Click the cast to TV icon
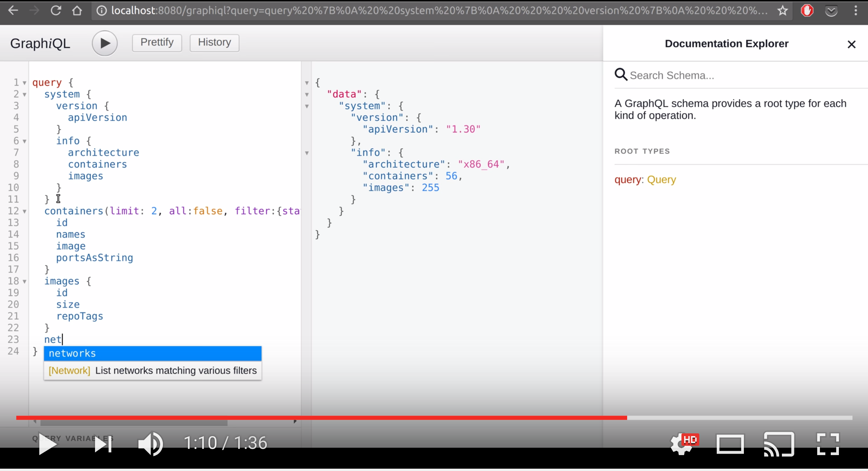Viewport: 868px width, 471px height. [779, 444]
